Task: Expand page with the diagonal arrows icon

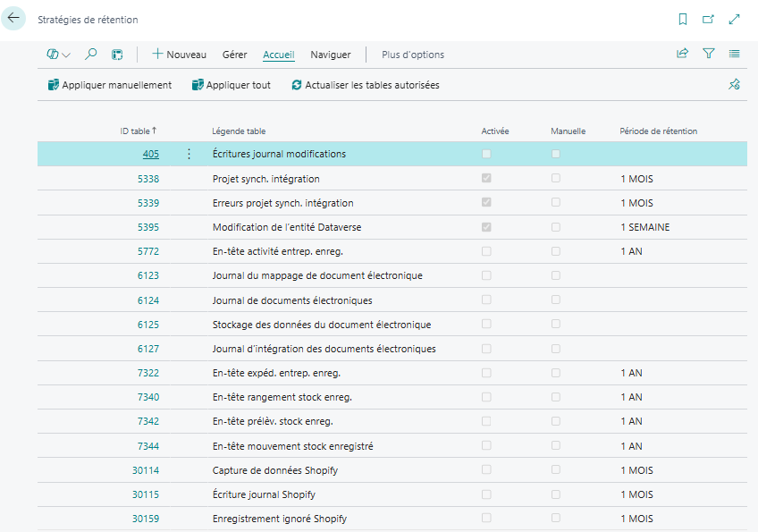Action: pos(735,20)
